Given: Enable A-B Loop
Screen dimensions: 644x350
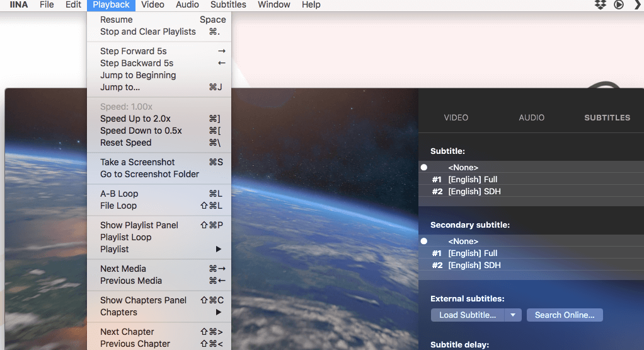Looking at the screenshot, I should point(159,194).
